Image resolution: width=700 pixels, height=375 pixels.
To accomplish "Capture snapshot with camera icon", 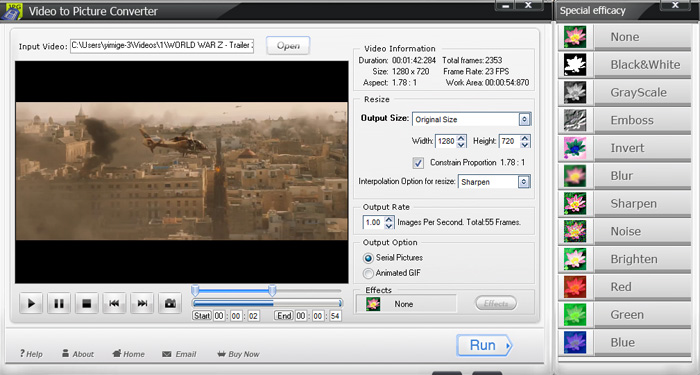I will click(170, 304).
